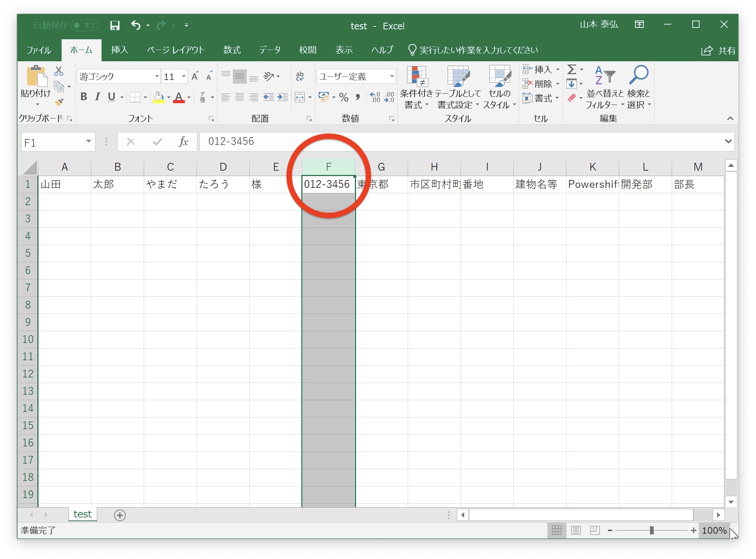Open the データ ribbon tab
The height and width of the screenshot is (559, 756).
270,50
